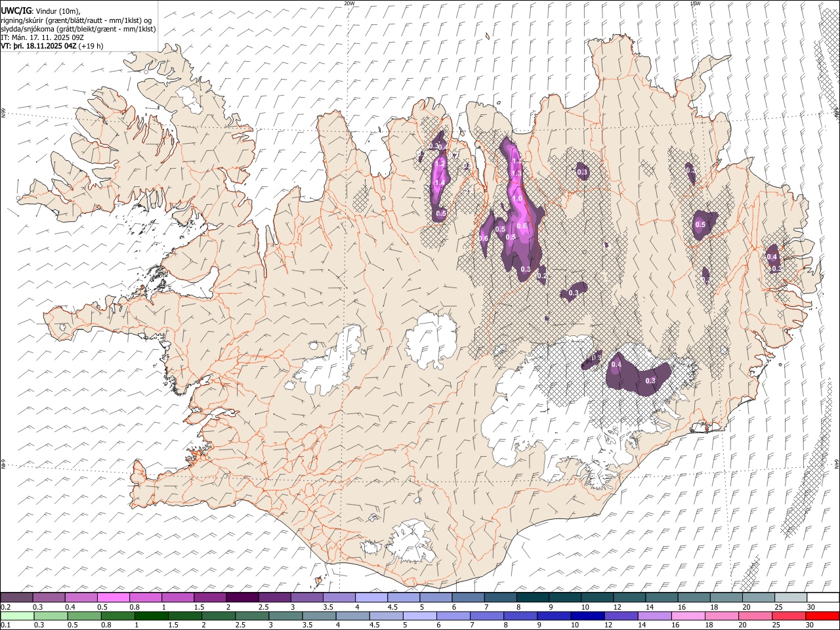Select the rain legend swatch starting at 6
The image size is (840, 630).
pos(452,616)
